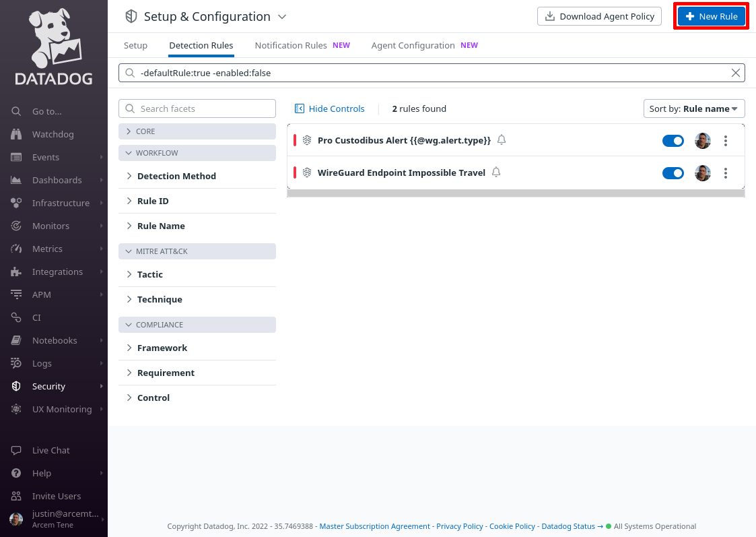This screenshot has width=756, height=537.
Task: Click the Datadog dog logo
Action: [53, 46]
